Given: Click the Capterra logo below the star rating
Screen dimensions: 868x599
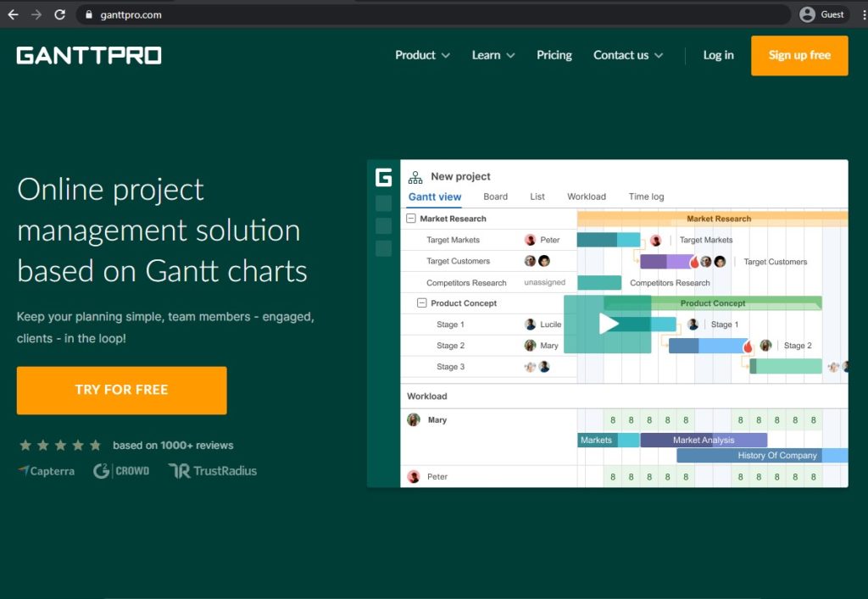Looking at the screenshot, I should click(x=46, y=470).
